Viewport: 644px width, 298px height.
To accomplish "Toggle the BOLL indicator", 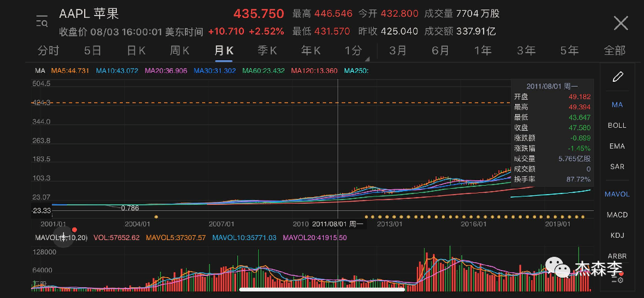I will (617, 125).
